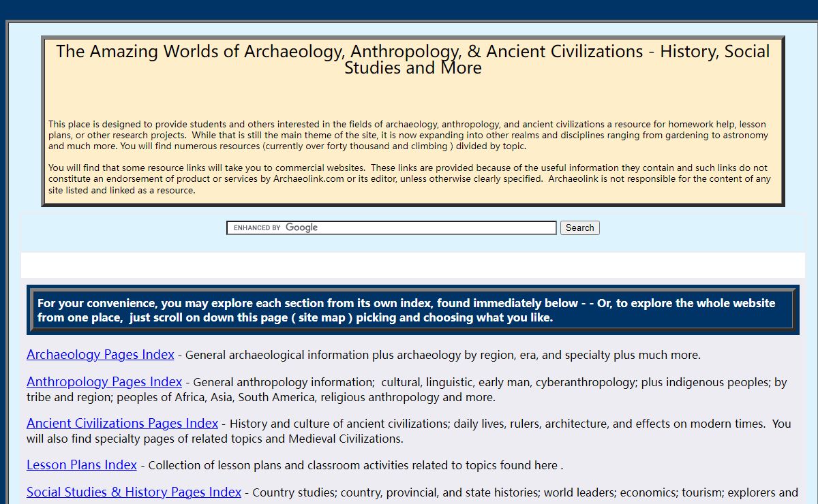The image size is (818, 504).
Task: Click the page title heading text
Action: tap(413, 59)
